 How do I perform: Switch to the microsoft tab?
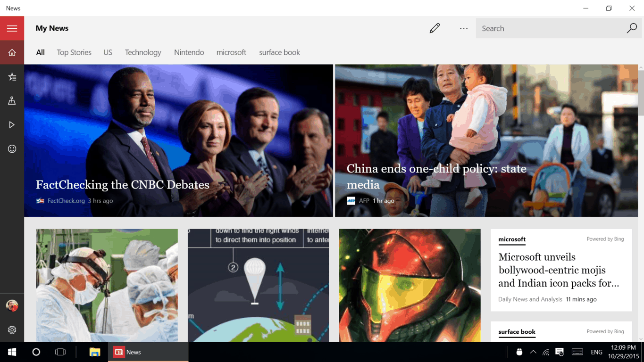click(x=231, y=52)
